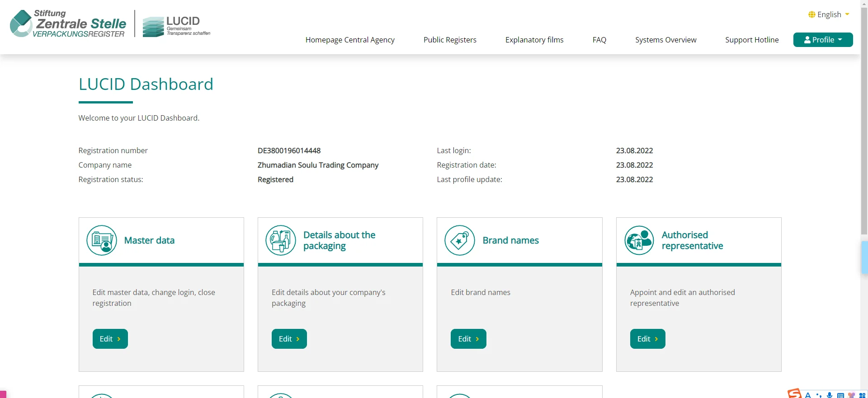Image resolution: width=868 pixels, height=398 pixels.
Task: Click the Sogou microphone voice input icon
Action: point(830,395)
